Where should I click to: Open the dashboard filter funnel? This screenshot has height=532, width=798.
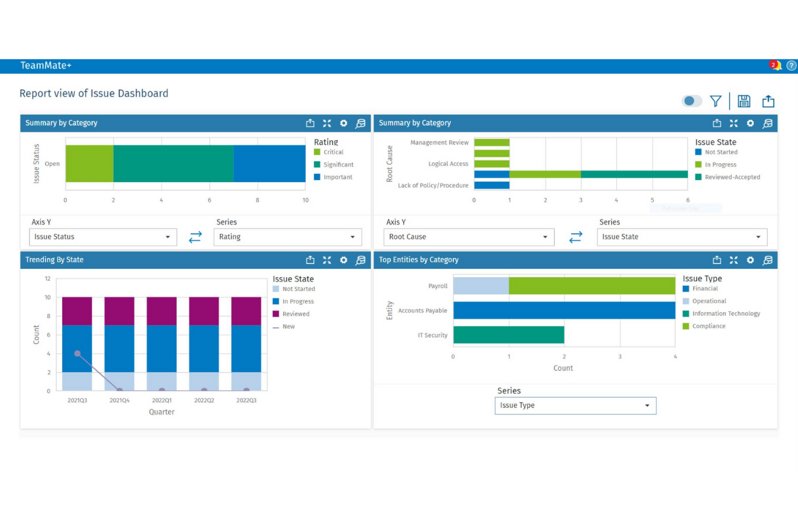716,100
